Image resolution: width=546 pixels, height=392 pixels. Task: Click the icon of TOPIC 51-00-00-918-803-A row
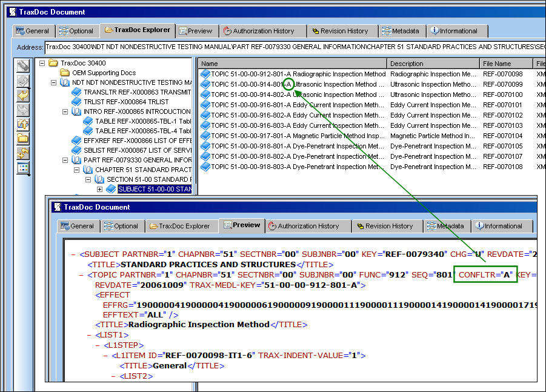pyautogui.click(x=205, y=167)
